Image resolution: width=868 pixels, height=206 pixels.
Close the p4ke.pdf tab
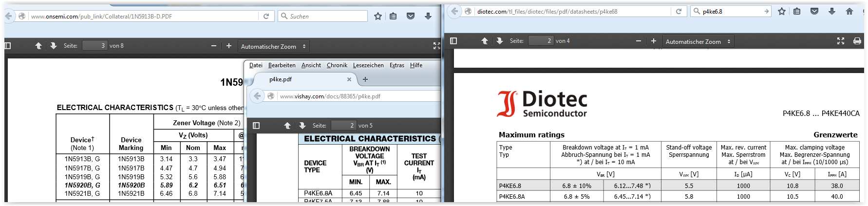click(x=349, y=79)
